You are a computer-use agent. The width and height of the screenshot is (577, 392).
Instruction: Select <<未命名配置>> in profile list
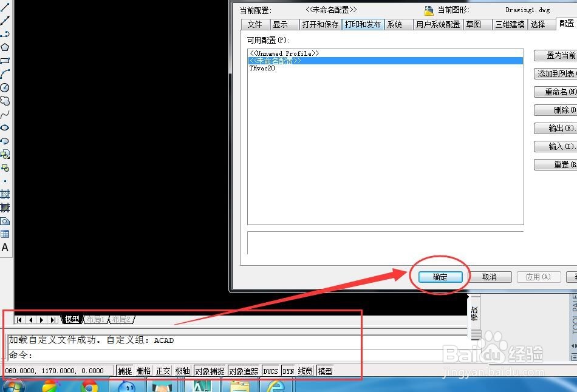pyautogui.click(x=386, y=61)
